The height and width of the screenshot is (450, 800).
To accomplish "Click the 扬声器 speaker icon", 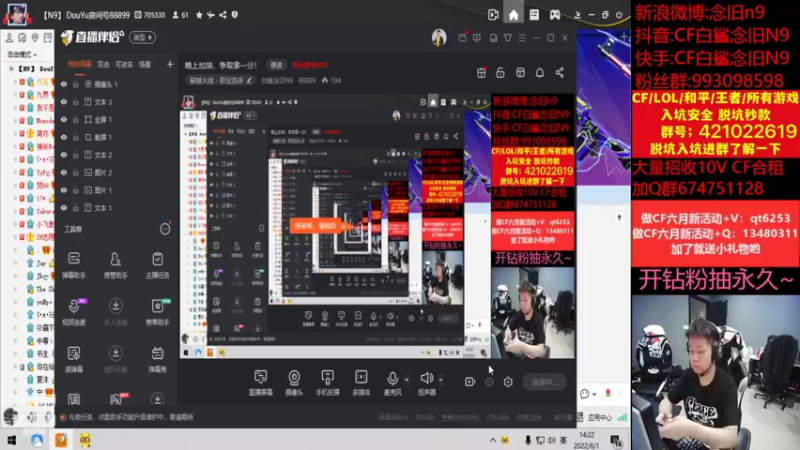I will tap(426, 378).
